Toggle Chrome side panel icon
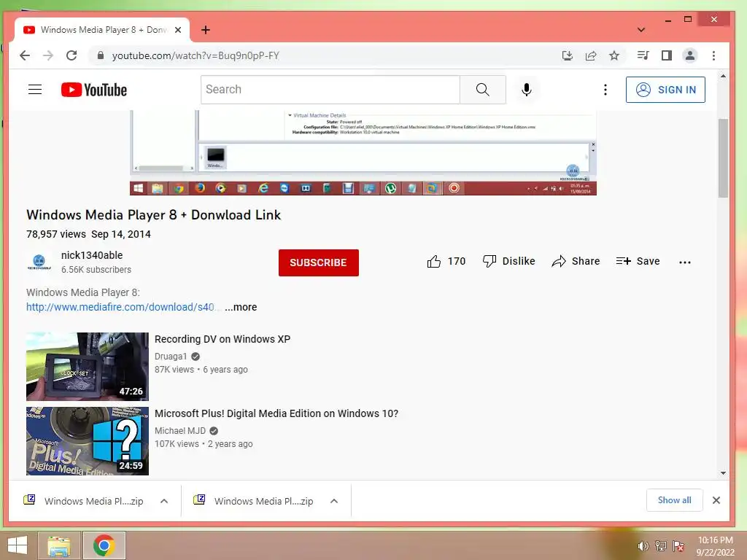The image size is (747, 560). point(667,55)
